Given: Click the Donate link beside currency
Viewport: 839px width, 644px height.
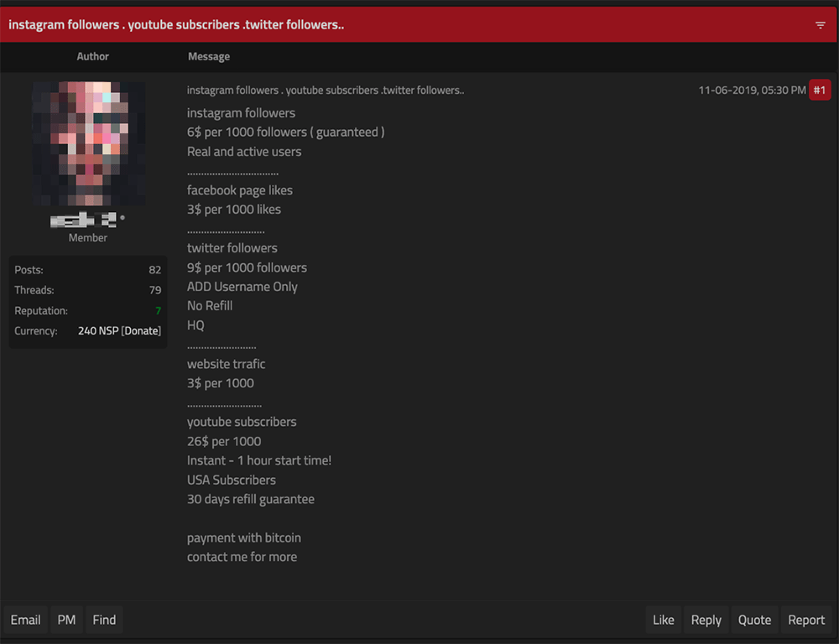Looking at the screenshot, I should (x=141, y=330).
